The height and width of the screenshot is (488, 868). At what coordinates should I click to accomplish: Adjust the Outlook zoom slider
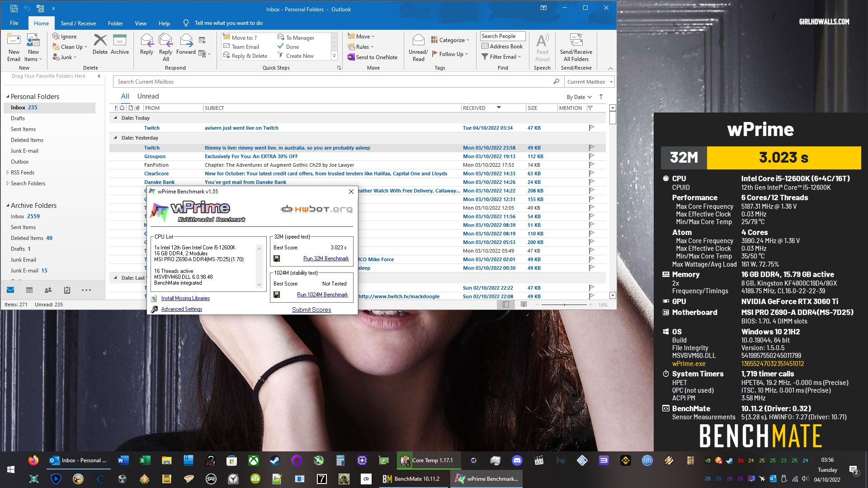[564, 305]
